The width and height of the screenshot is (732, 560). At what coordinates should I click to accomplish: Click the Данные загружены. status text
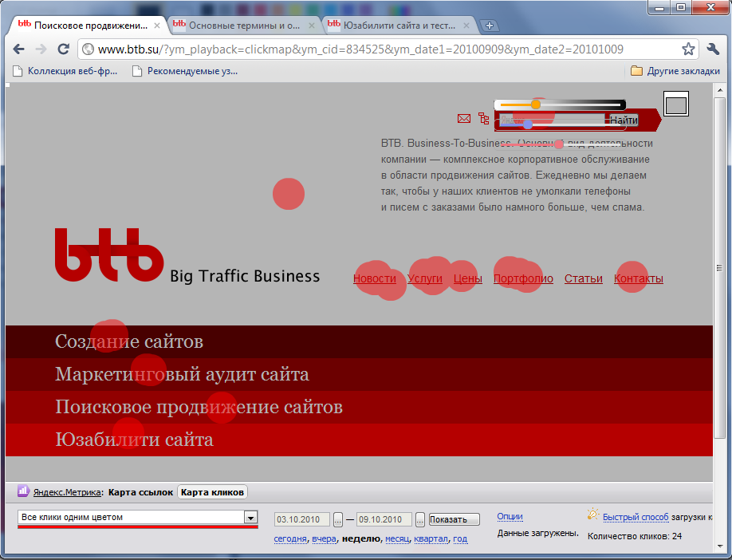[x=537, y=533]
